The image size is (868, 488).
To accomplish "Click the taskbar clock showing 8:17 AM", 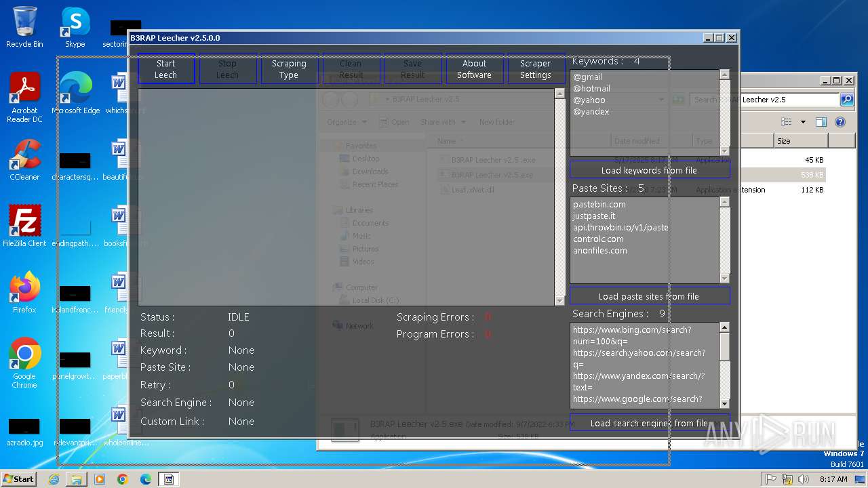I will tap(833, 479).
